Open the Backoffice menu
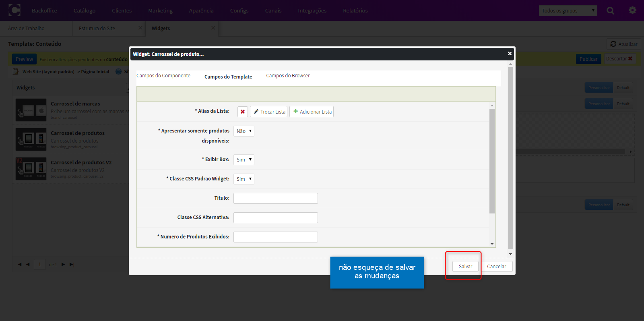The width and height of the screenshot is (644, 321). coord(44,10)
